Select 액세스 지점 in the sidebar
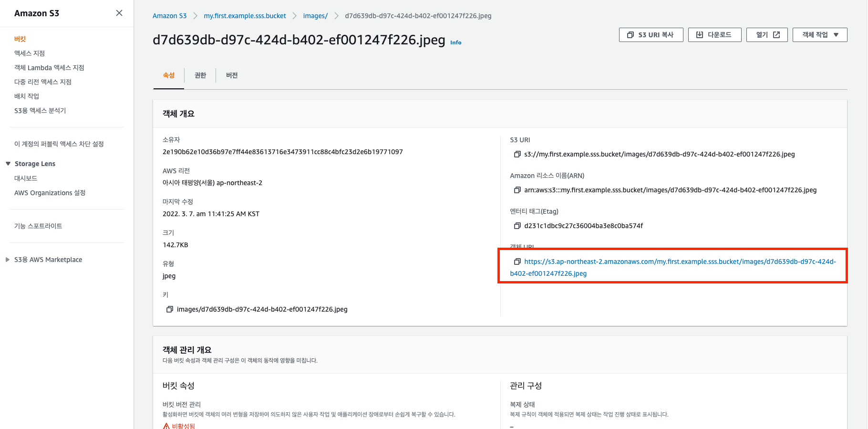The height and width of the screenshot is (429, 868). click(30, 53)
